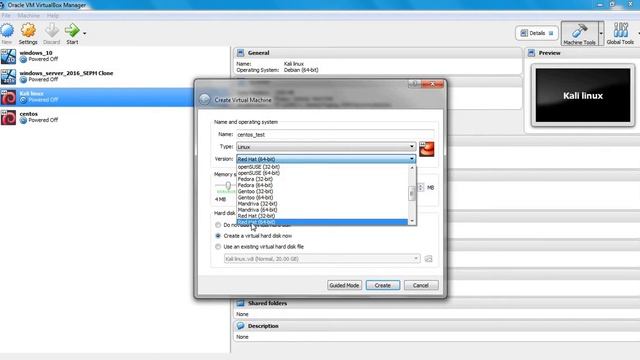Open the Start button dropdown arrow
The width and height of the screenshot is (640, 360).
click(84, 33)
